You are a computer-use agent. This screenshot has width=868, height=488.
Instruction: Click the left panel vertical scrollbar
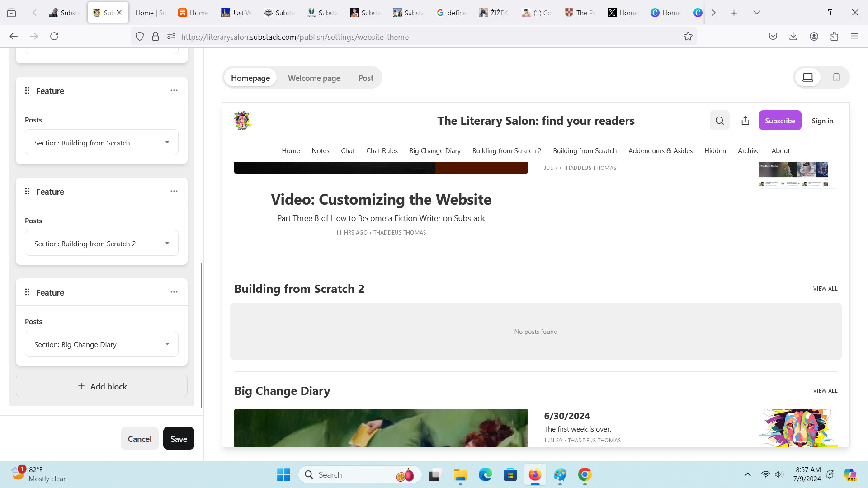[x=201, y=334]
